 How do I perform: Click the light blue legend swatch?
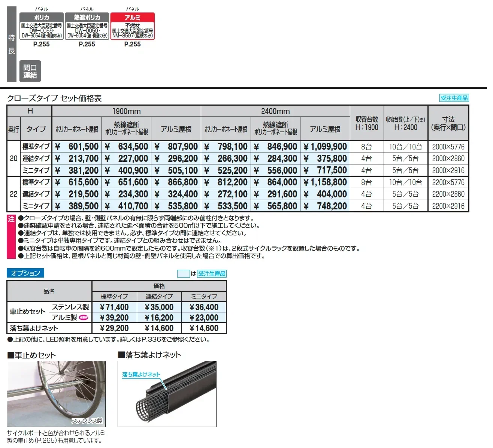[x=183, y=274]
